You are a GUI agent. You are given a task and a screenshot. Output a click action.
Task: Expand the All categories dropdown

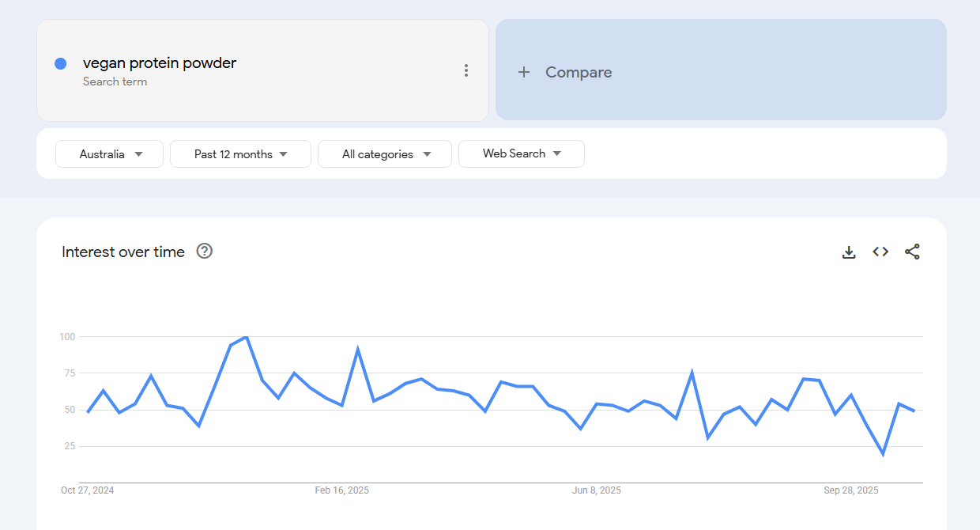click(385, 154)
